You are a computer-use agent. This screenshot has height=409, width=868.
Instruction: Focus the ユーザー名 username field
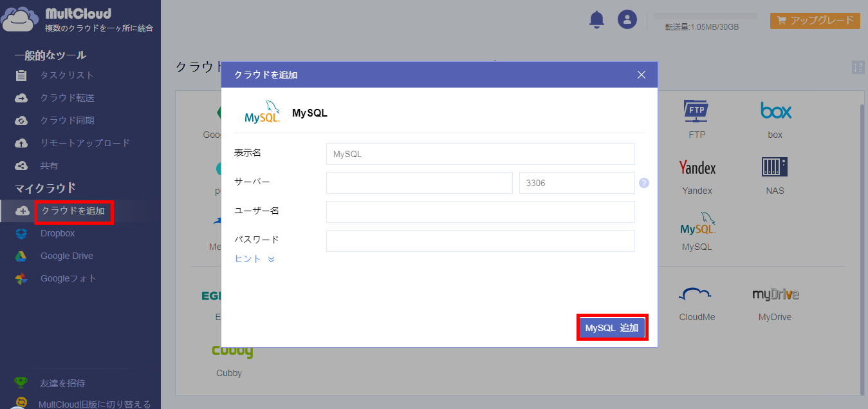point(481,212)
